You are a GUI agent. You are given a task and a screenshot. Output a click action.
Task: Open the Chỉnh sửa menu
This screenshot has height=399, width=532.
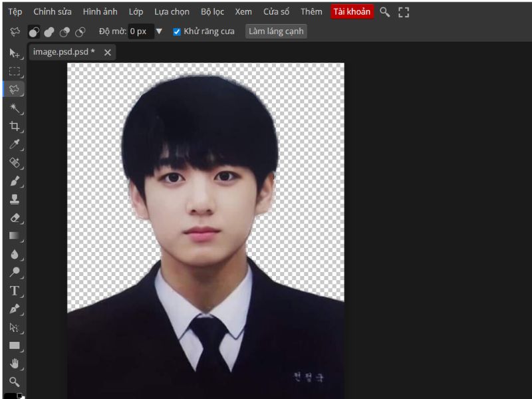(53, 12)
